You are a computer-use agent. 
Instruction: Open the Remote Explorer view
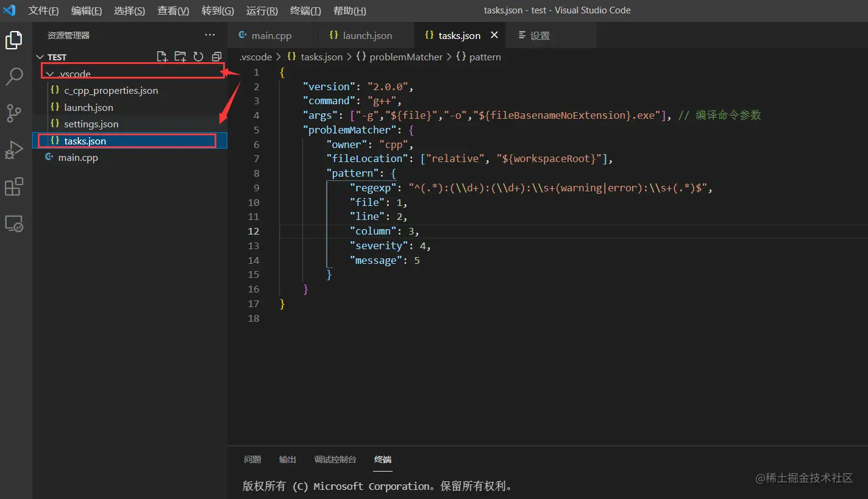[x=15, y=223]
